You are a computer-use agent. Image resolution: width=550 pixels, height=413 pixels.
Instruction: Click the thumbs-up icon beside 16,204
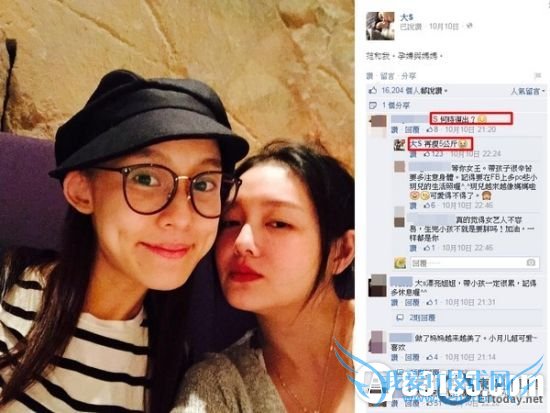point(373,91)
